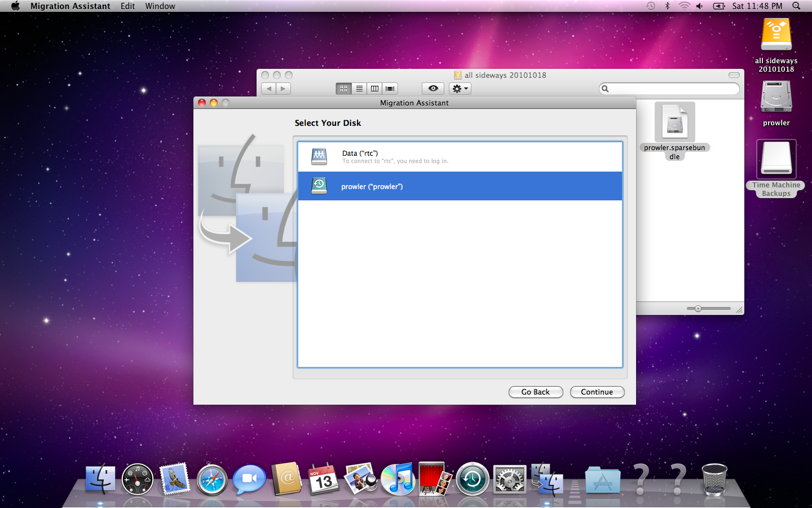Launch iTunes from the Dock
Screen dimensions: 812x508
click(398, 480)
